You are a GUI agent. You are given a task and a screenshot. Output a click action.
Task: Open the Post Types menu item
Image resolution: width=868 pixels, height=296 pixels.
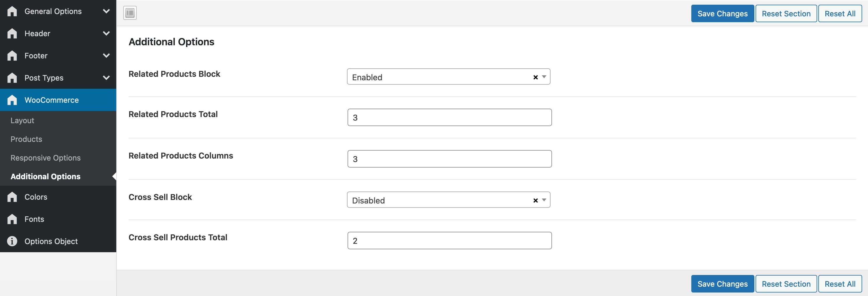(x=58, y=78)
